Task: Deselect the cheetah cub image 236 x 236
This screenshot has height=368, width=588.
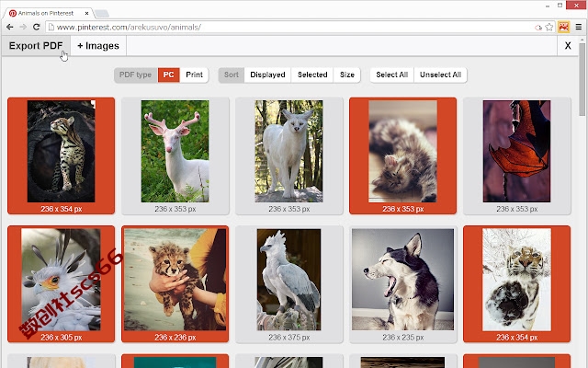Action: click(x=175, y=284)
